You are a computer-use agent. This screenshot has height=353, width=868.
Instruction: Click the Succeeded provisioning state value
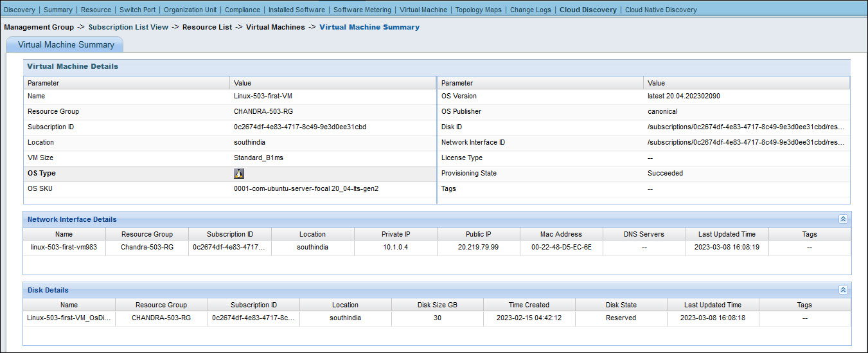[x=665, y=174]
